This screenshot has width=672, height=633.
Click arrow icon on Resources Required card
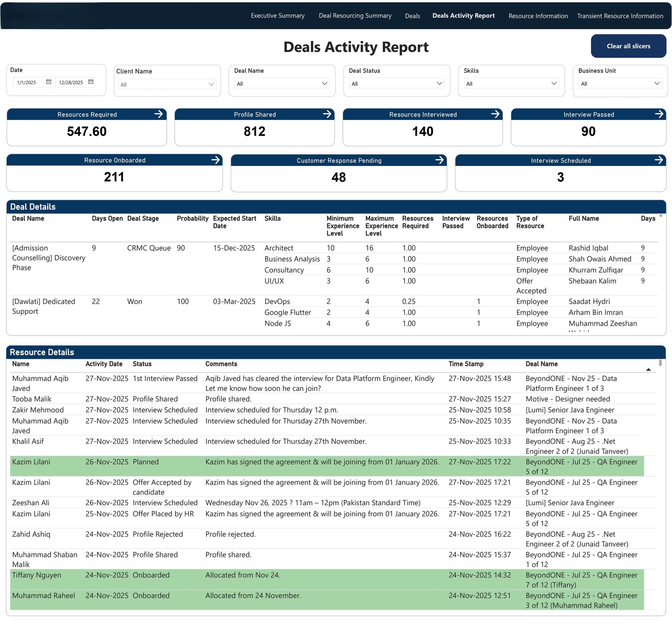(159, 114)
